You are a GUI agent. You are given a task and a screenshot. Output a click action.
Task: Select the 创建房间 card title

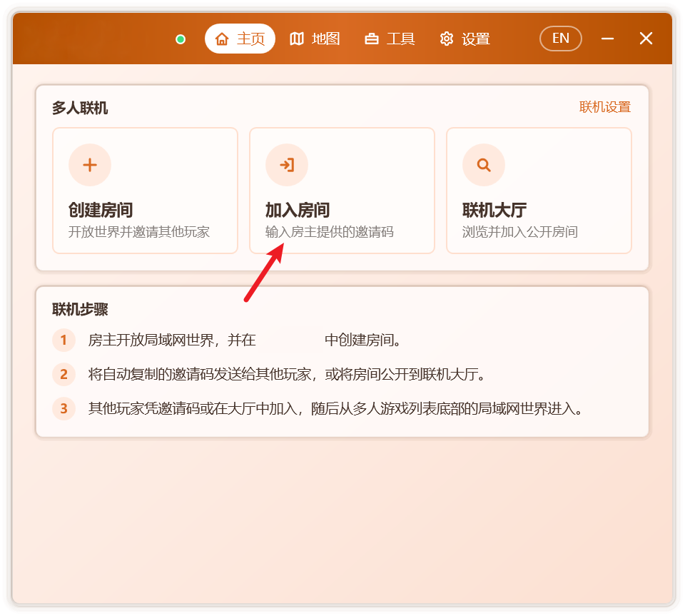tap(101, 210)
